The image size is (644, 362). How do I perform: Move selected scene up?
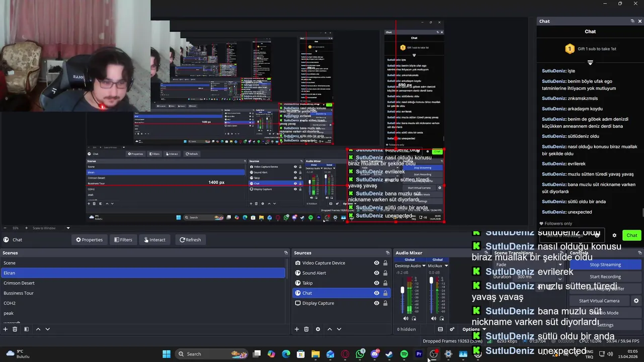tap(38, 329)
